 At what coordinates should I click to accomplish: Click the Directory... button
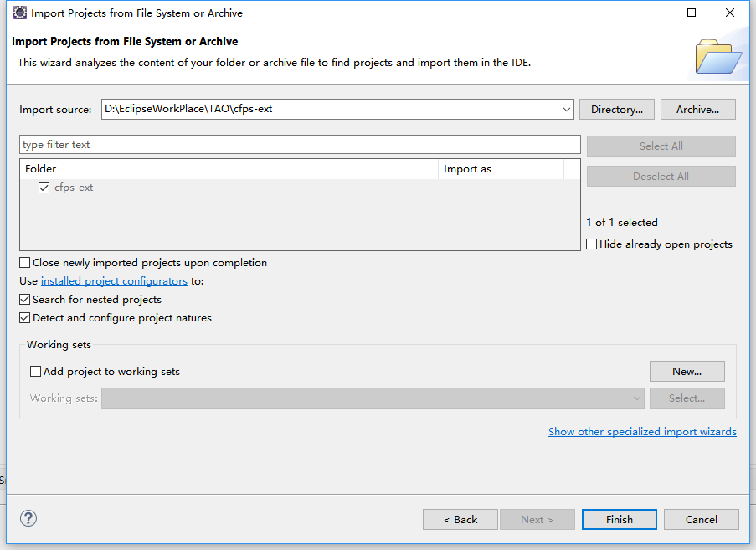(x=616, y=110)
